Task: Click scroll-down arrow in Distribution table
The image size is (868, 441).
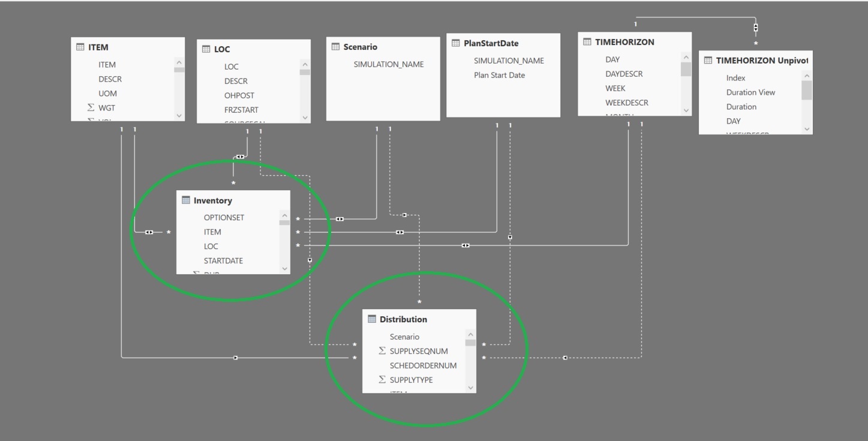Action: 470,388
